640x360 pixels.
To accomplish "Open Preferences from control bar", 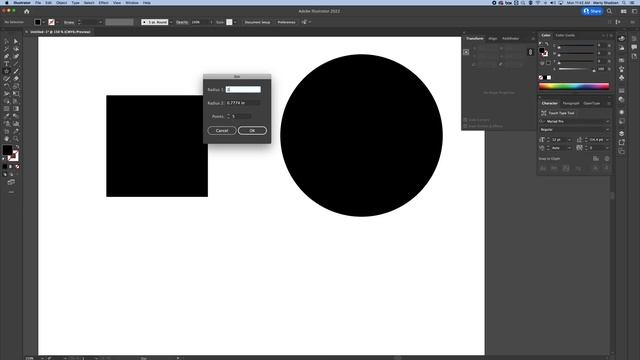I will (x=286, y=22).
